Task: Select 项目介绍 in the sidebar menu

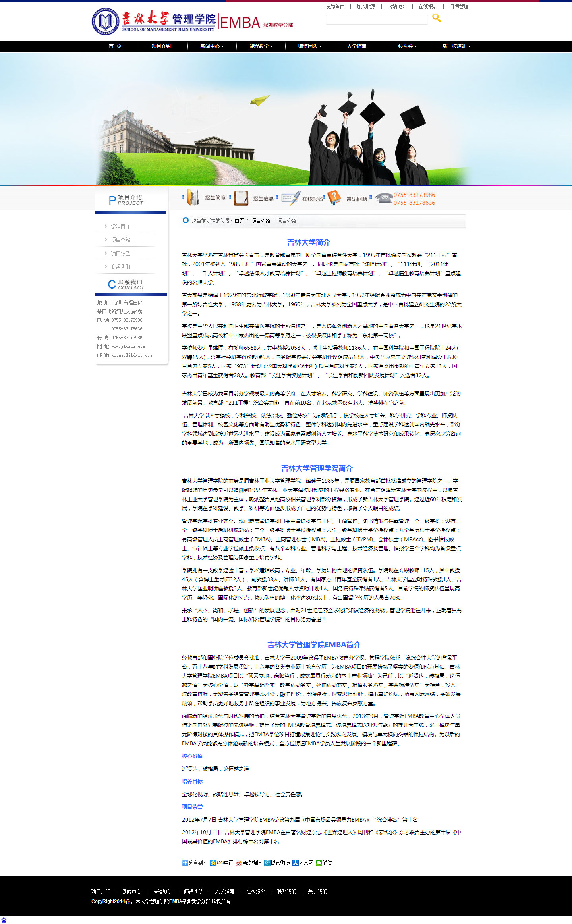Action: tap(120, 240)
